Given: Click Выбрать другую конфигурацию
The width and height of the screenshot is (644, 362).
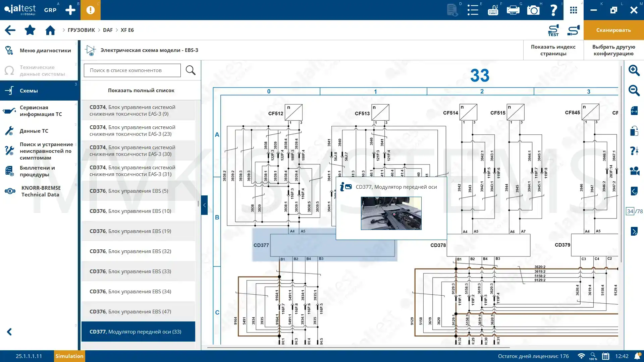Looking at the screenshot, I should (x=613, y=50).
